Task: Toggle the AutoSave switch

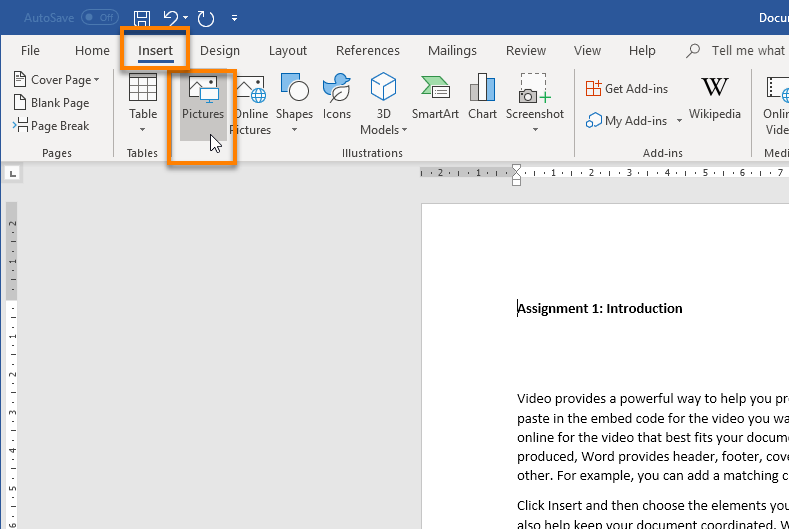Action: click(x=100, y=18)
